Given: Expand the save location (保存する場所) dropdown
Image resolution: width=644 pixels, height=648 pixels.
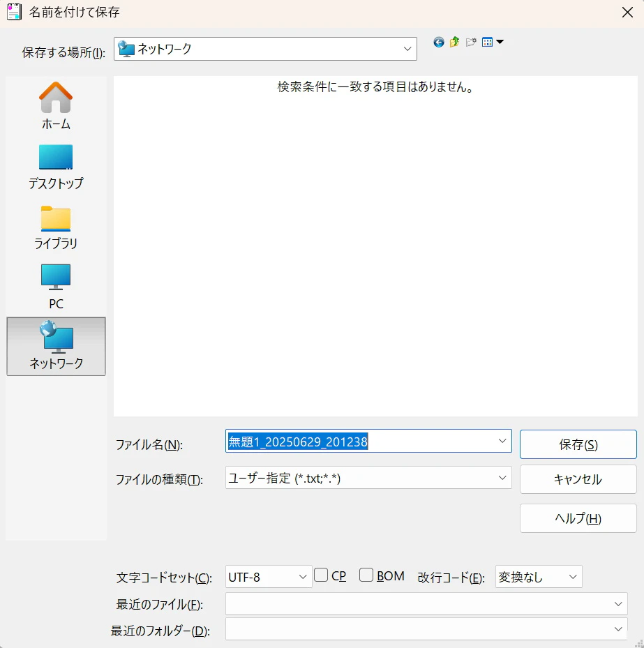Looking at the screenshot, I should tap(407, 49).
